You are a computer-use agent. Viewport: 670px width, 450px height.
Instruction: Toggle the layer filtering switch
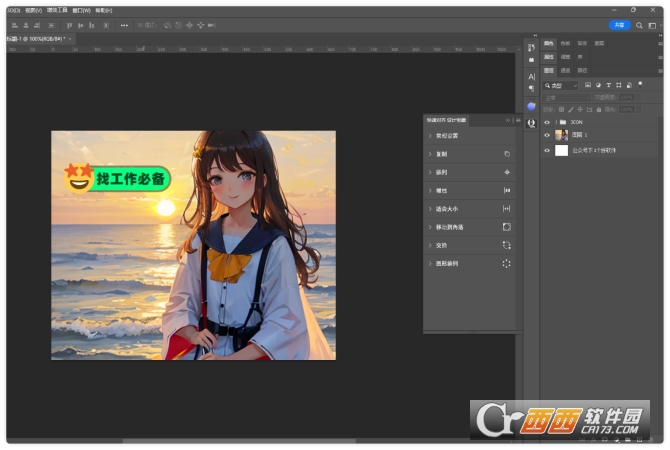(x=640, y=84)
